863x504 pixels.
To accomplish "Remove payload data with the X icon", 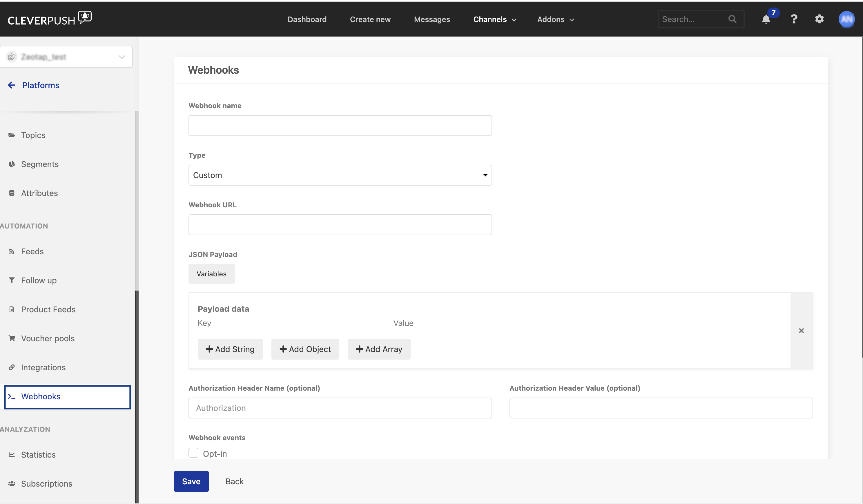I will [801, 330].
